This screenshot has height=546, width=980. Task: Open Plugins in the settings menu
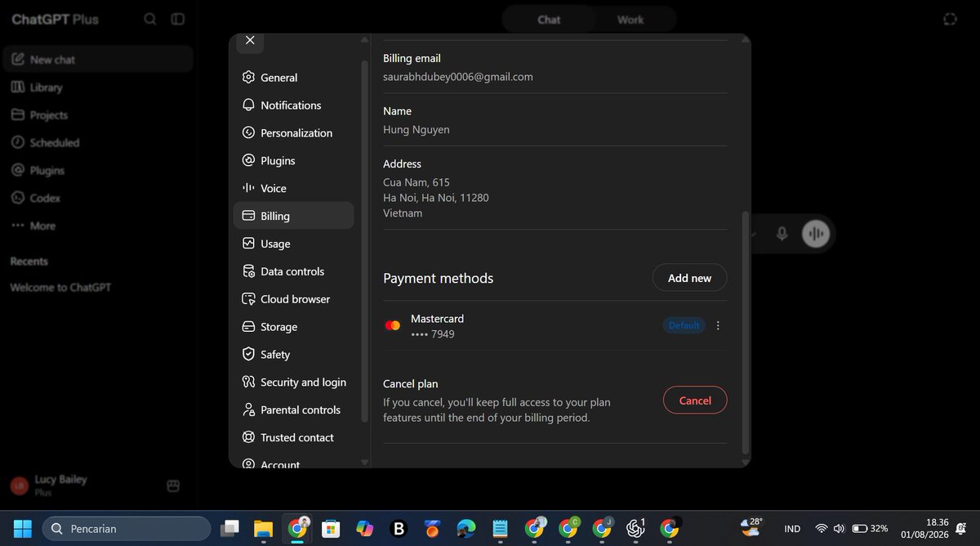pos(294,161)
